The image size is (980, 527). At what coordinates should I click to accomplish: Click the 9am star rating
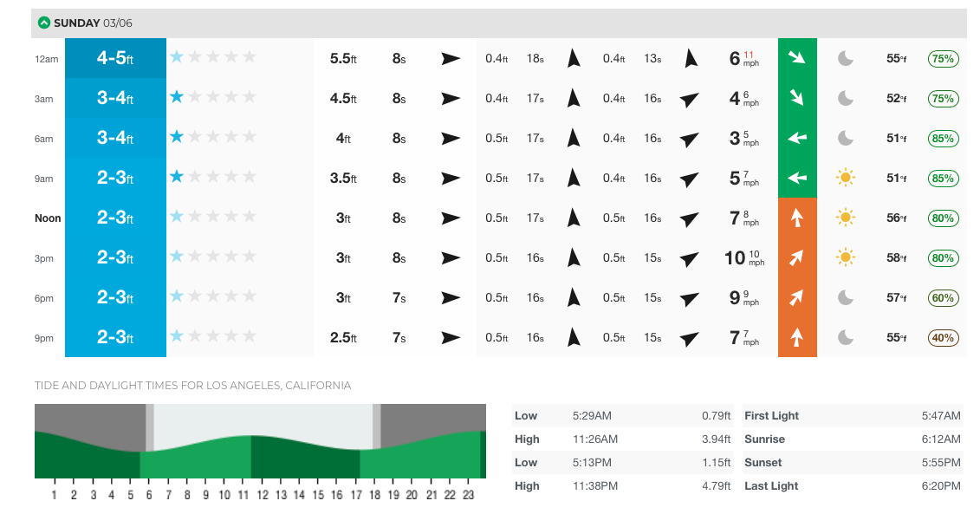tap(213, 177)
